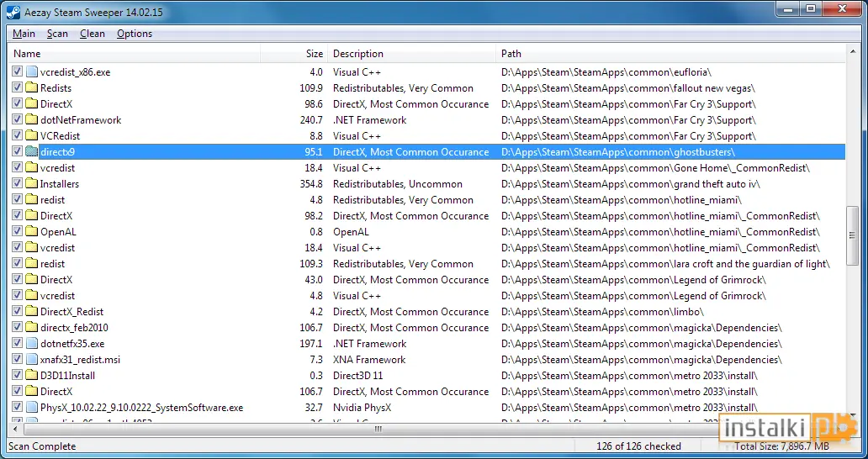The height and width of the screenshot is (459, 868).
Task: Select the directx_feb2010 row in magicka
Action: [428, 327]
